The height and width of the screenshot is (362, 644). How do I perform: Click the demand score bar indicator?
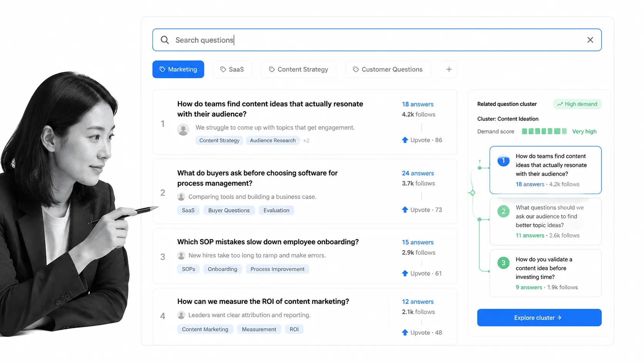click(x=544, y=131)
